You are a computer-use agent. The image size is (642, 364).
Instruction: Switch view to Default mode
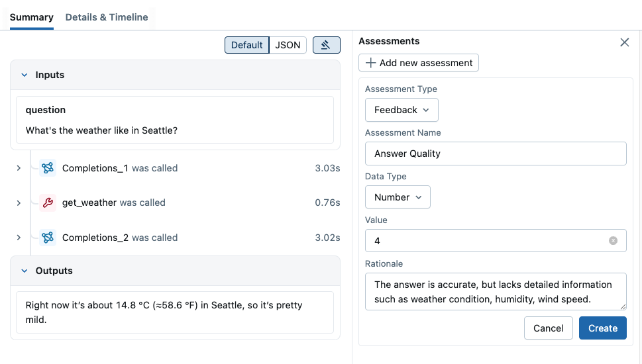point(247,45)
